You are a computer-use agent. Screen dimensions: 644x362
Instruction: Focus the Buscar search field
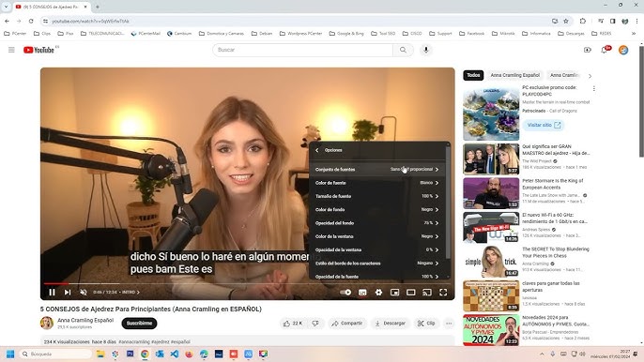(302, 50)
